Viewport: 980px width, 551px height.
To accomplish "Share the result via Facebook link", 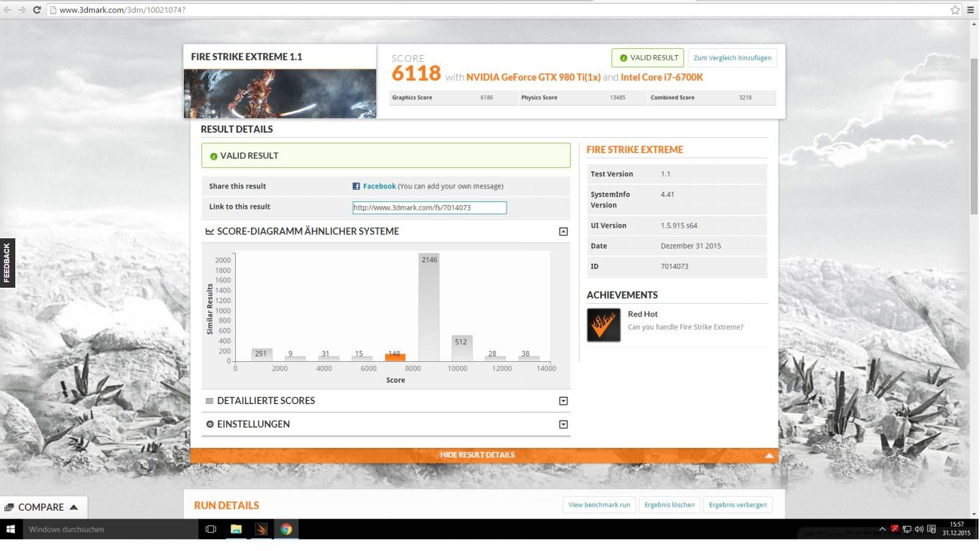I will coord(379,186).
